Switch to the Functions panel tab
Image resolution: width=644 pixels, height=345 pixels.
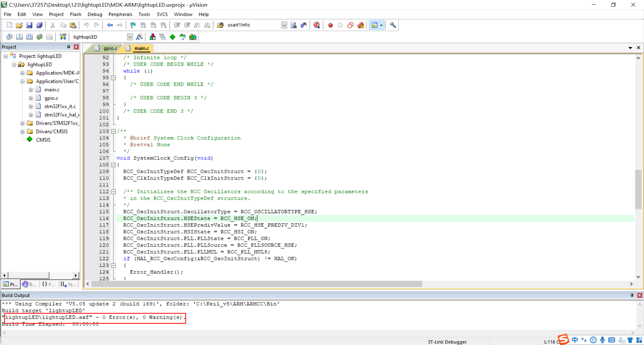point(49,284)
